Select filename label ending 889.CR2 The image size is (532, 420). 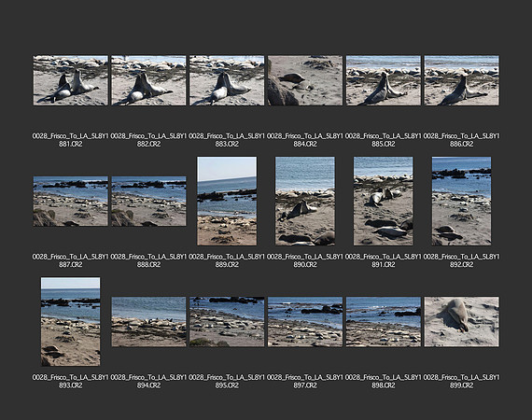coord(227,260)
